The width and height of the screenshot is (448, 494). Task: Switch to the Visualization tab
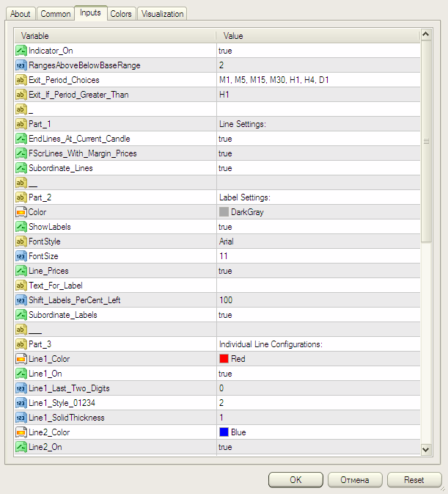[162, 14]
